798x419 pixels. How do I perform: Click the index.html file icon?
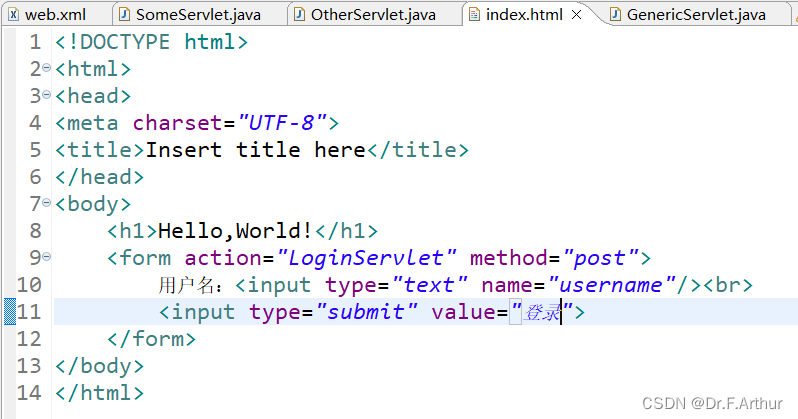(x=474, y=15)
